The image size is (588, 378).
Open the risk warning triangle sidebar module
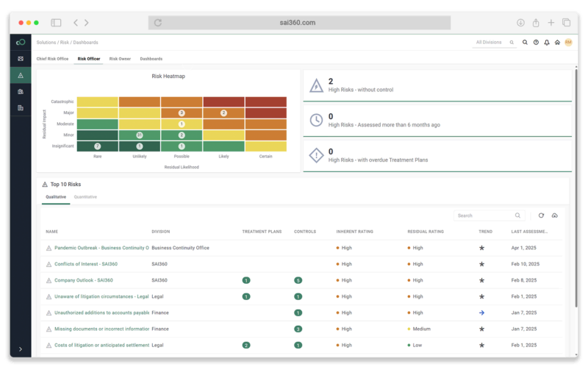point(21,75)
